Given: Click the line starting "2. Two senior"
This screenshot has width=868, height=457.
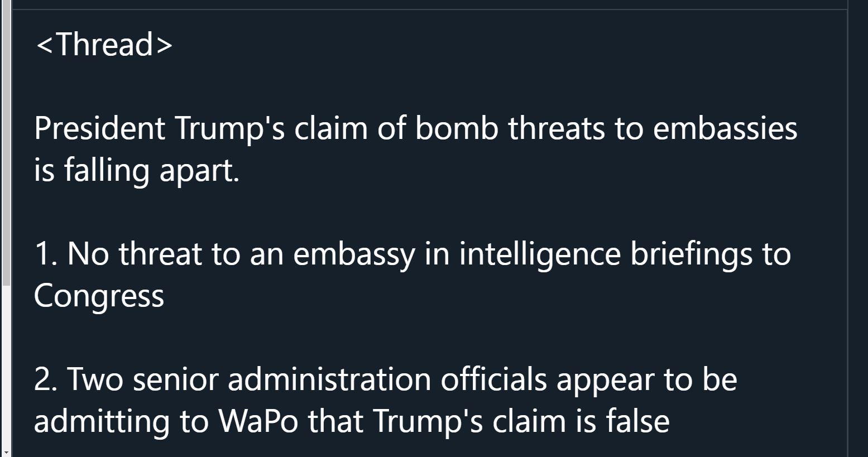Looking at the screenshot, I should click(386, 379).
